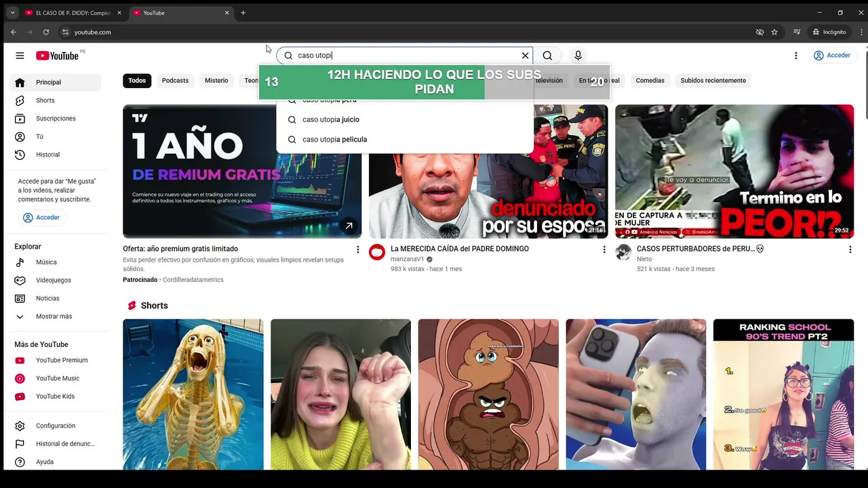Expand Mostrar más in the sidebar
Screen dimensions: 868x488
coord(56,317)
